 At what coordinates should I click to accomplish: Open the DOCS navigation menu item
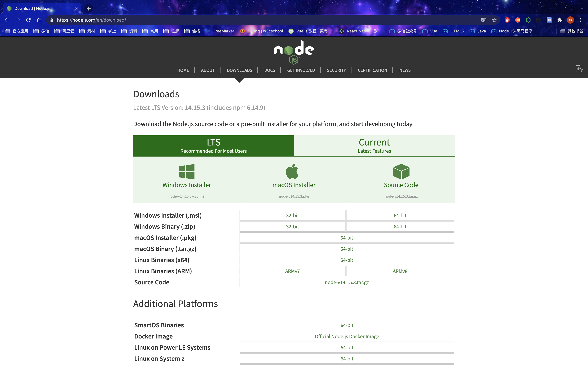point(269,70)
